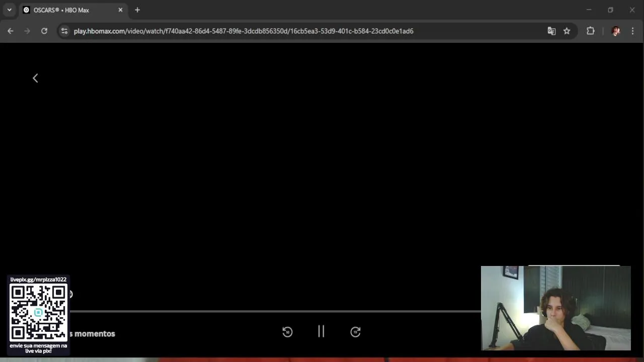The width and height of the screenshot is (644, 362).
Task: Open the translate page icon
Action: (551, 31)
